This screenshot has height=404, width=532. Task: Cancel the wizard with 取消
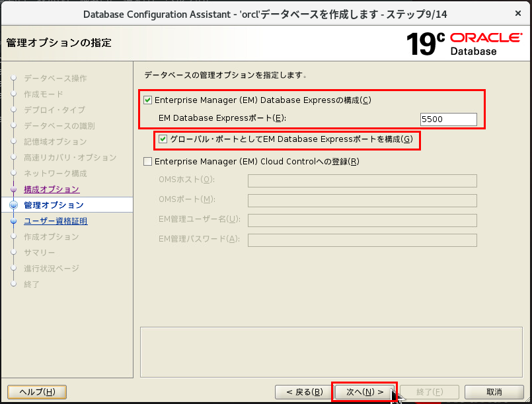click(494, 391)
